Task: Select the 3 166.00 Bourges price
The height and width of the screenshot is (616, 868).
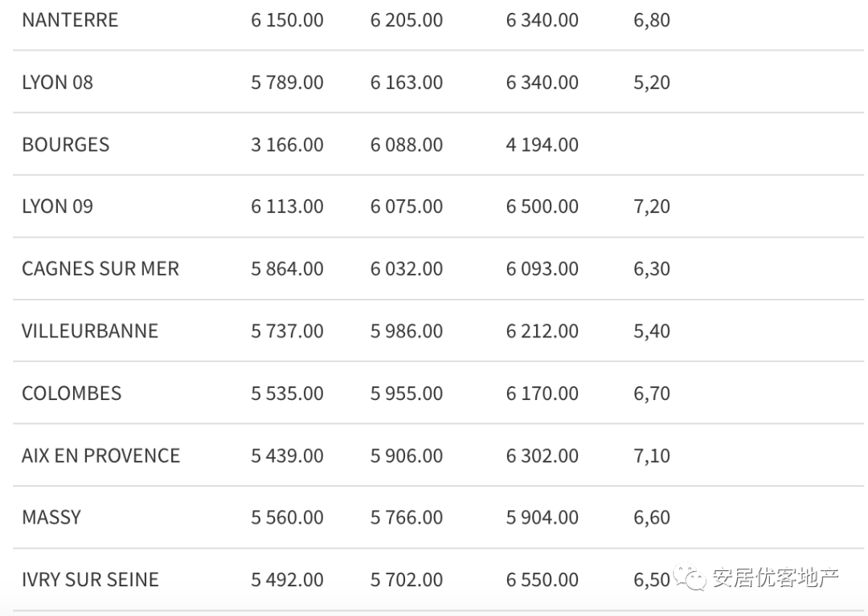Action: tap(287, 145)
